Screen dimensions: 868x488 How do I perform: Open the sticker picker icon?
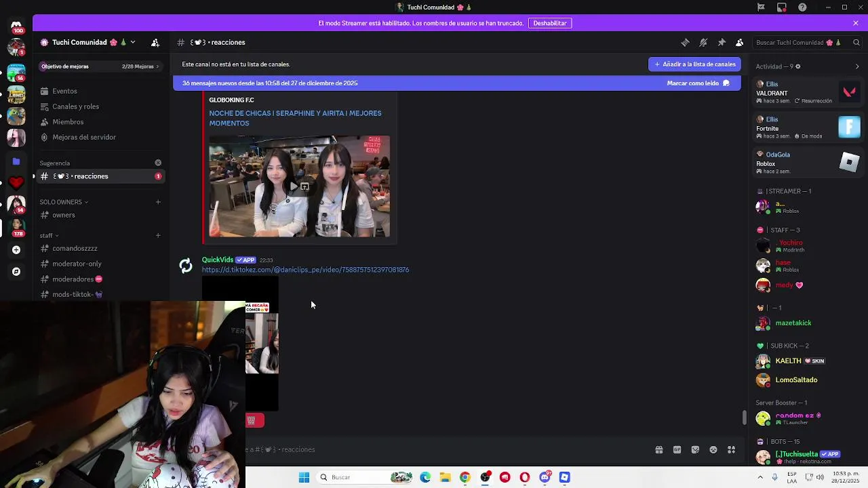pos(695,449)
